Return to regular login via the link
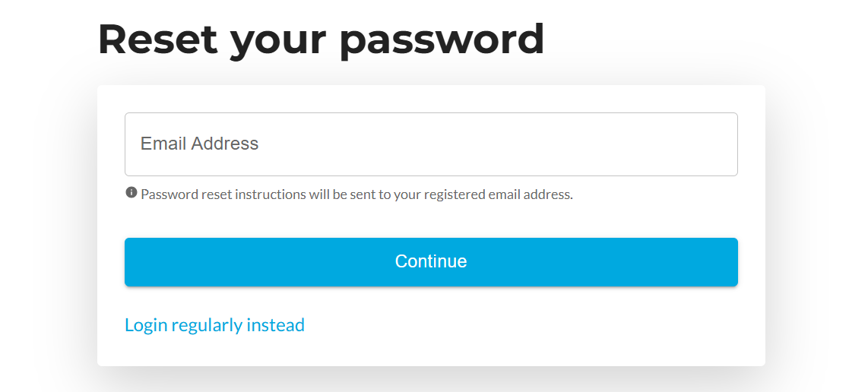Image resolution: width=868 pixels, height=392 pixels. [214, 325]
